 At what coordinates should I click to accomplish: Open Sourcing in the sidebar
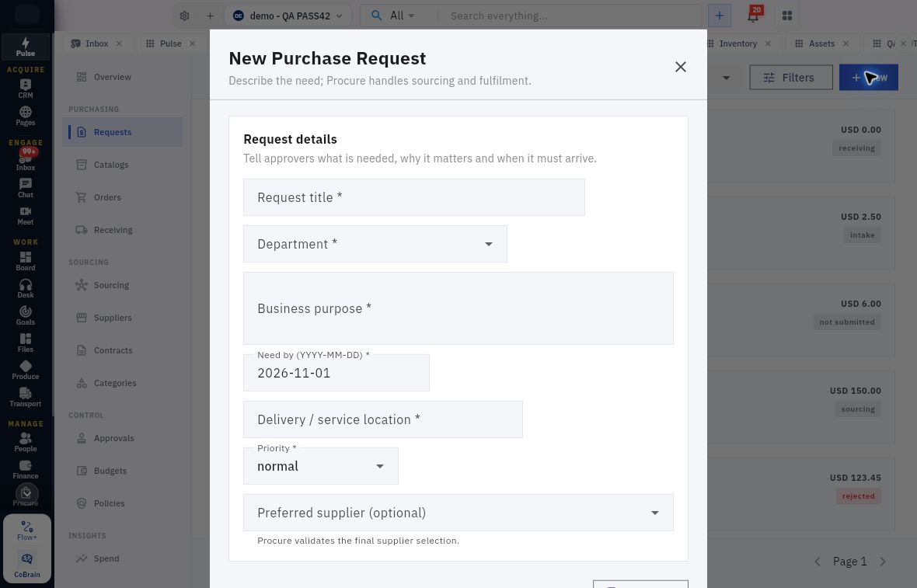pyautogui.click(x=123, y=285)
